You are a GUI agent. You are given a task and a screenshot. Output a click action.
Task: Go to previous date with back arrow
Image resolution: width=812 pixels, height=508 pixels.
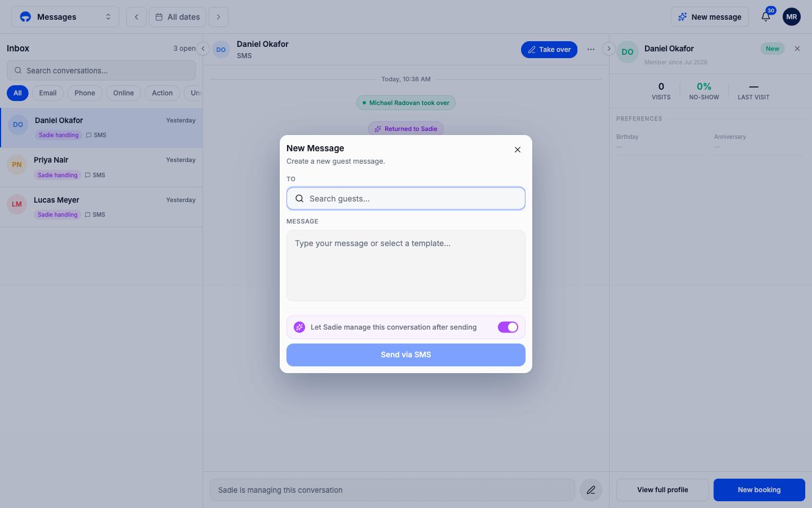pos(136,17)
